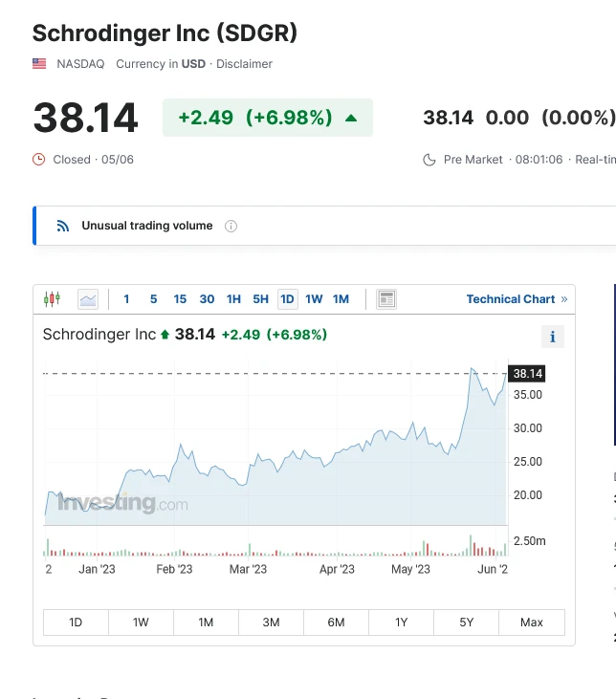Select the 1W interval in chart toolbar
Viewport: 616px width, 699px height.
tap(314, 299)
